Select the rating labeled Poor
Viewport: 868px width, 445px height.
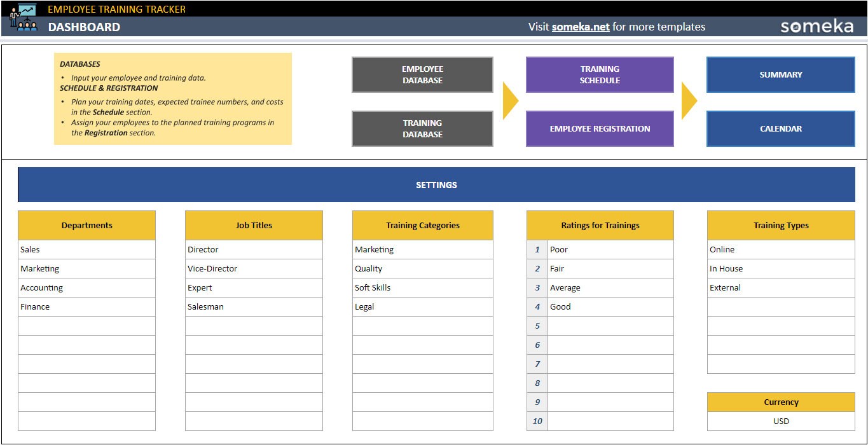(x=610, y=249)
